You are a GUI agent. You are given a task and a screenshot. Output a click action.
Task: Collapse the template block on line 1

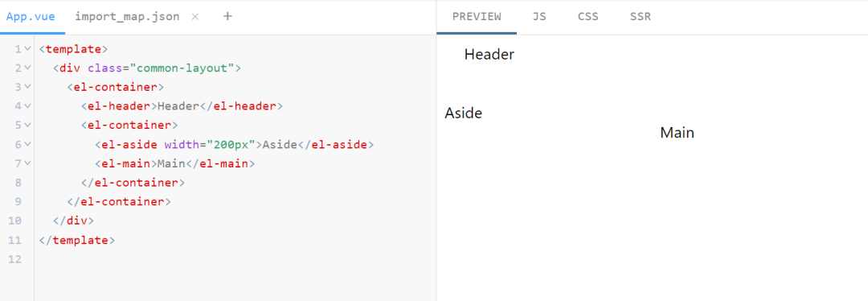coord(27,49)
